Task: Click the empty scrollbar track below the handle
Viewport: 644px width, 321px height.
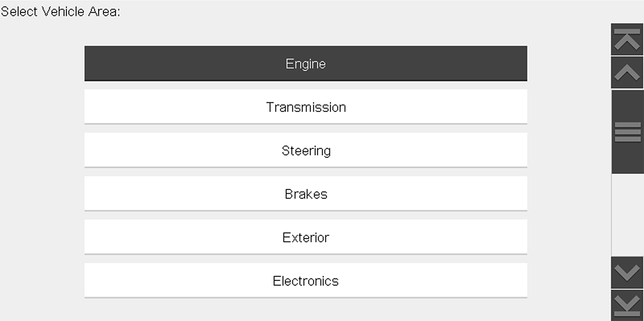Action: point(627,215)
